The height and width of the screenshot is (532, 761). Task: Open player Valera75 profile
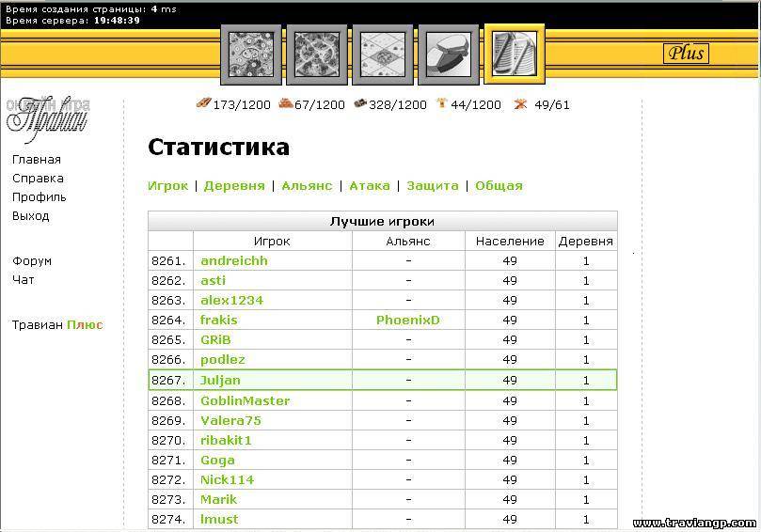coord(230,420)
